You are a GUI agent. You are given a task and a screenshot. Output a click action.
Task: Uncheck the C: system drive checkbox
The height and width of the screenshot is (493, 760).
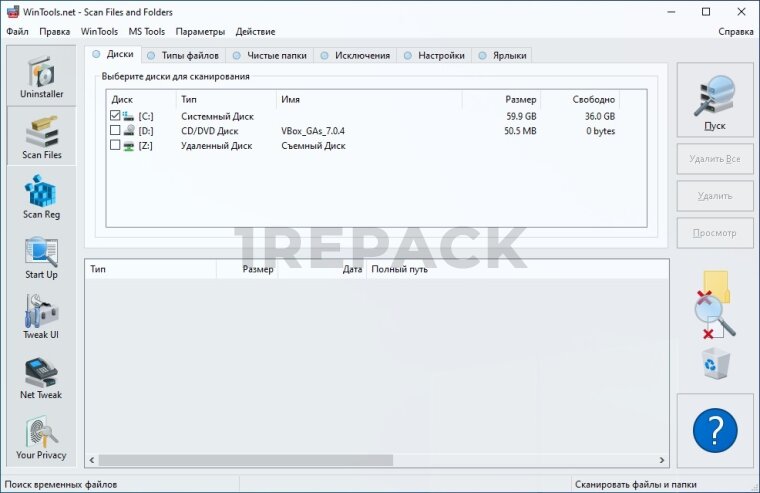coord(115,116)
